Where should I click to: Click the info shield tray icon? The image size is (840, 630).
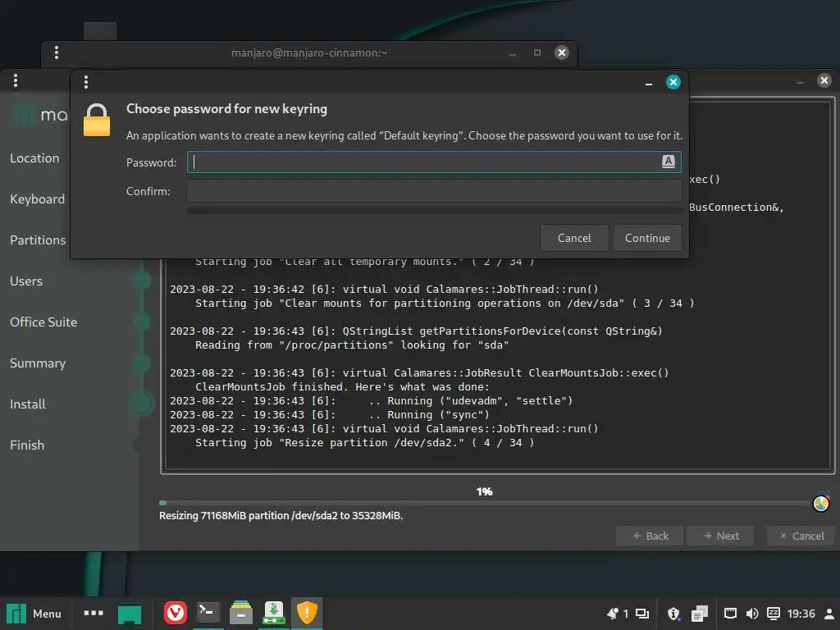pyautogui.click(x=673, y=614)
